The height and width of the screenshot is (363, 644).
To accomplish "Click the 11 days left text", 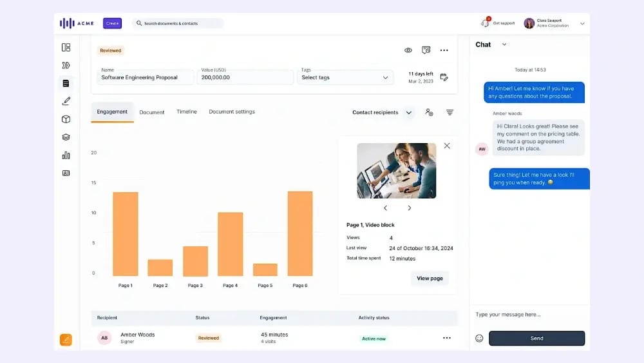I will click(421, 74).
